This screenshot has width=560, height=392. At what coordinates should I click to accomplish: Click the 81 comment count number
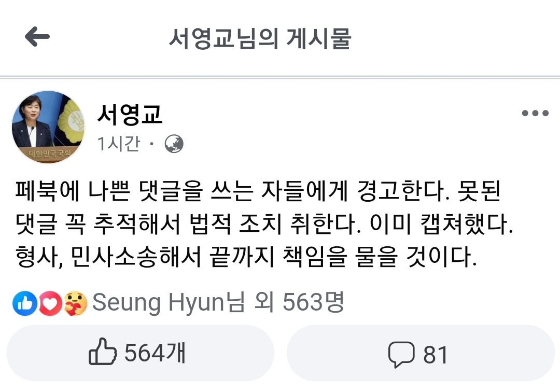[x=436, y=355]
